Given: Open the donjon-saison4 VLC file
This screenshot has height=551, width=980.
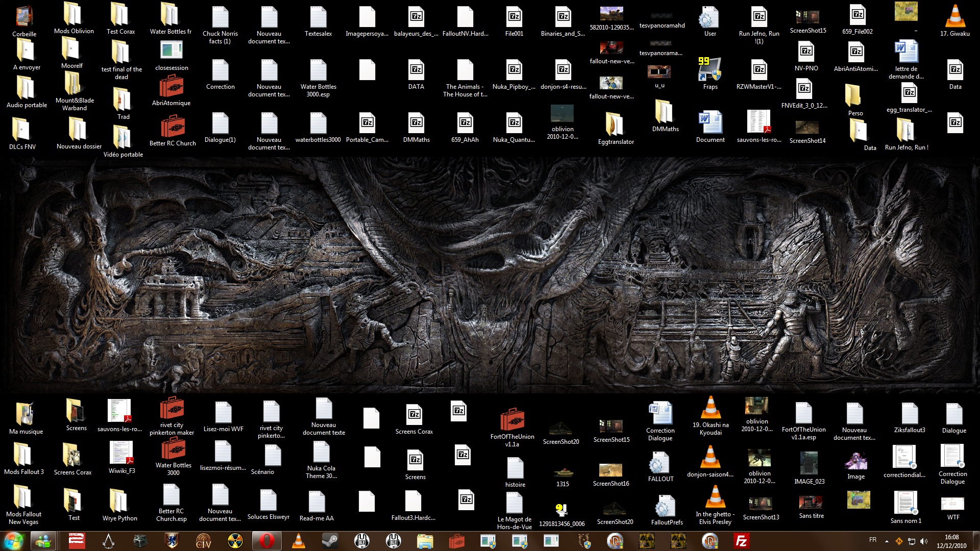Looking at the screenshot, I should point(710,462).
